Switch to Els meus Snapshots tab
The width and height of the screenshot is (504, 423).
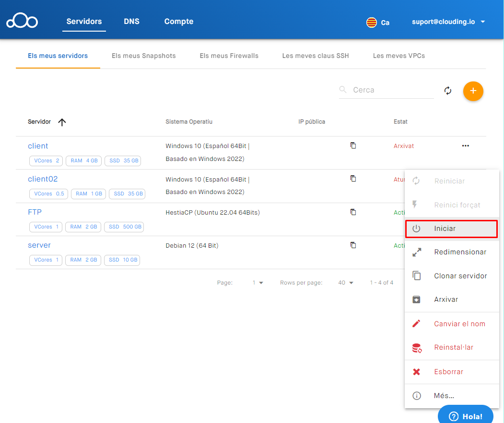143,56
